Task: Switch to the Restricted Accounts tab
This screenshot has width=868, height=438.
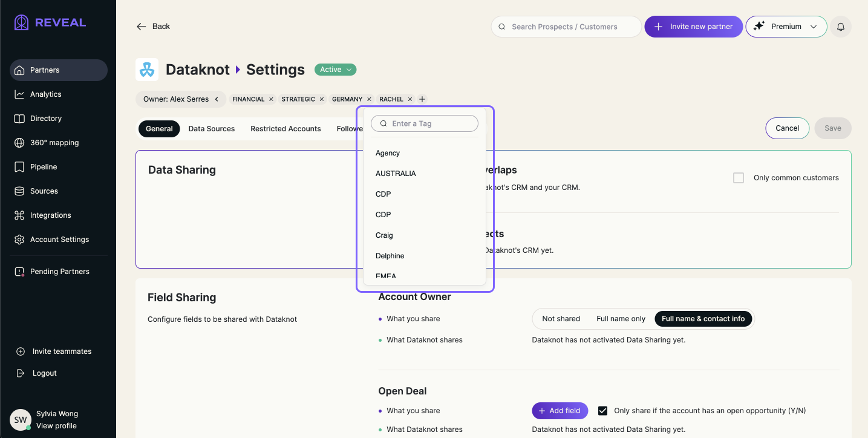Action: pyautogui.click(x=286, y=128)
